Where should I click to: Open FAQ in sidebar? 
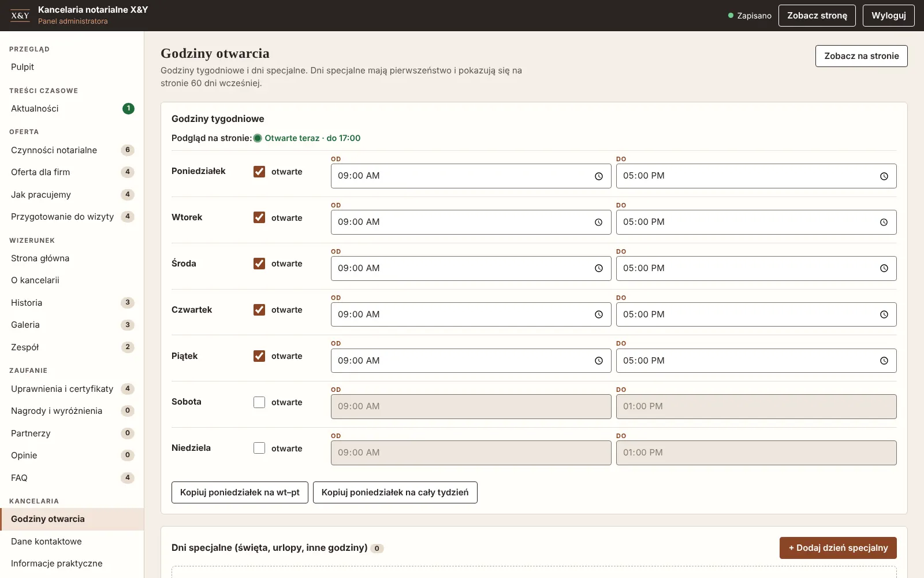pyautogui.click(x=72, y=478)
